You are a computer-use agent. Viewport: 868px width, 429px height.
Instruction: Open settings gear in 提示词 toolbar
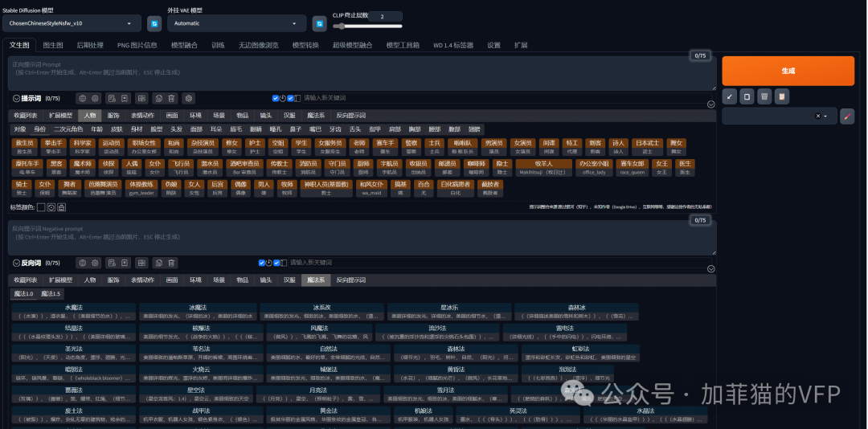95,99
